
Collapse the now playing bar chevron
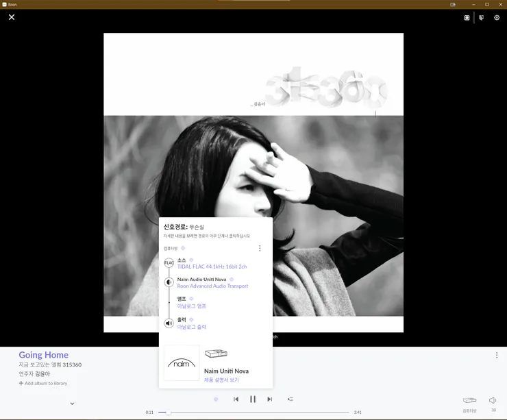[72, 404]
